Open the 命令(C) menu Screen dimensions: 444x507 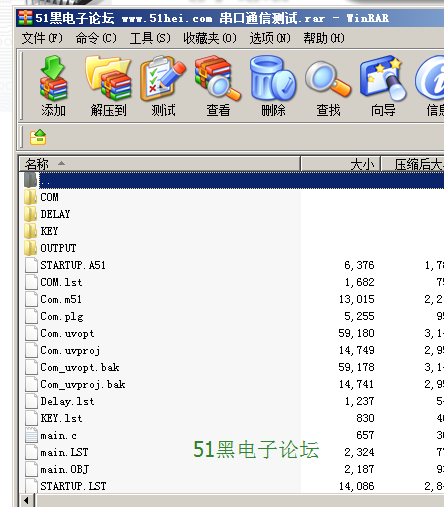point(96,38)
